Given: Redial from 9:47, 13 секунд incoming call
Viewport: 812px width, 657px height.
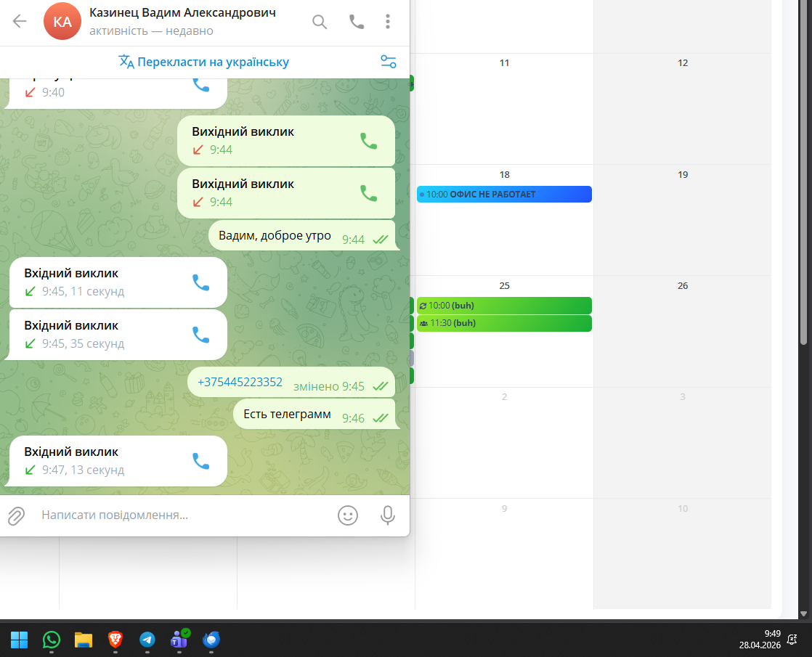Looking at the screenshot, I should (201, 461).
